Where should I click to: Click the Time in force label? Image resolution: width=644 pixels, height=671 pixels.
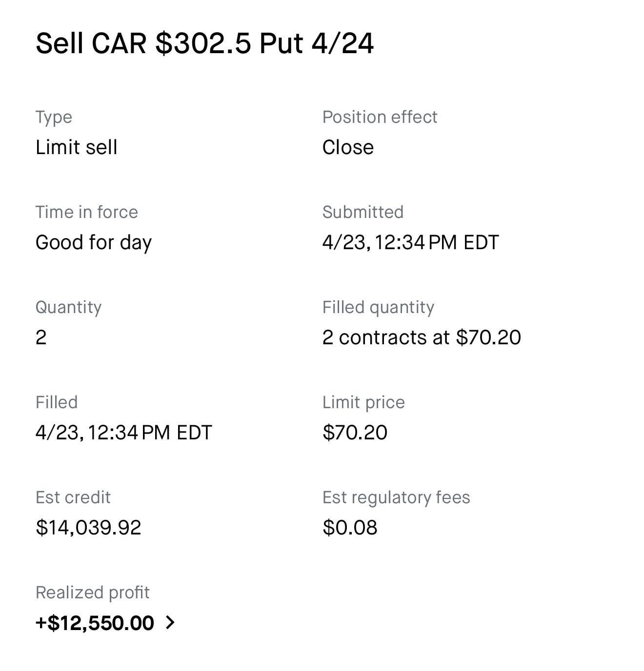point(87,212)
